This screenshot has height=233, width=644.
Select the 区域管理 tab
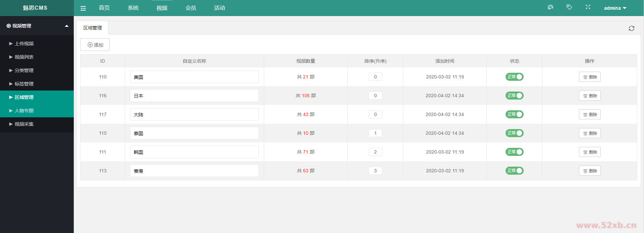point(93,28)
